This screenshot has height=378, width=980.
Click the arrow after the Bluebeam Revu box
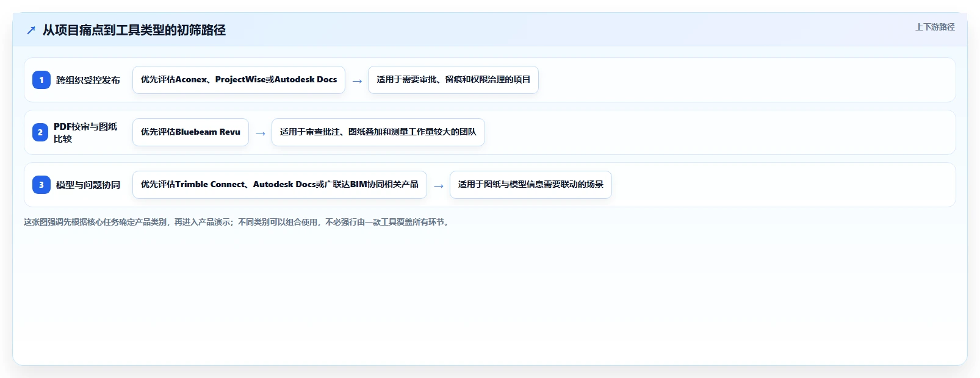pyautogui.click(x=261, y=134)
